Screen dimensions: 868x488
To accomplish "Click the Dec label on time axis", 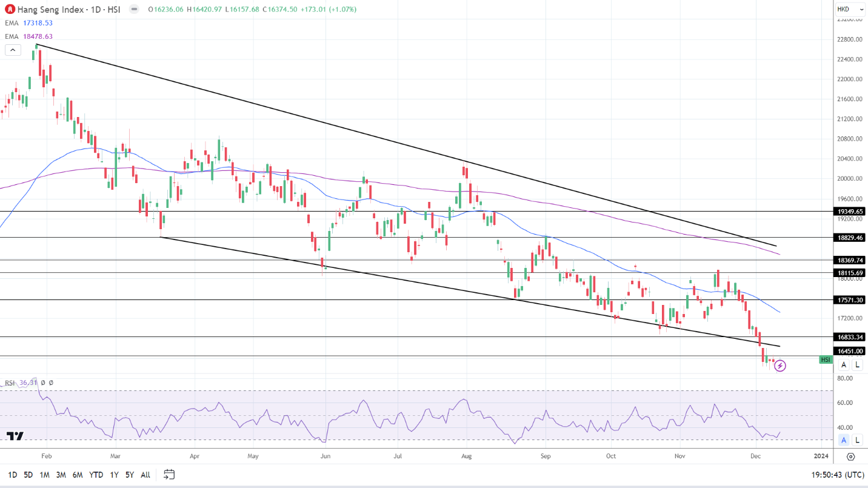I will [755, 456].
